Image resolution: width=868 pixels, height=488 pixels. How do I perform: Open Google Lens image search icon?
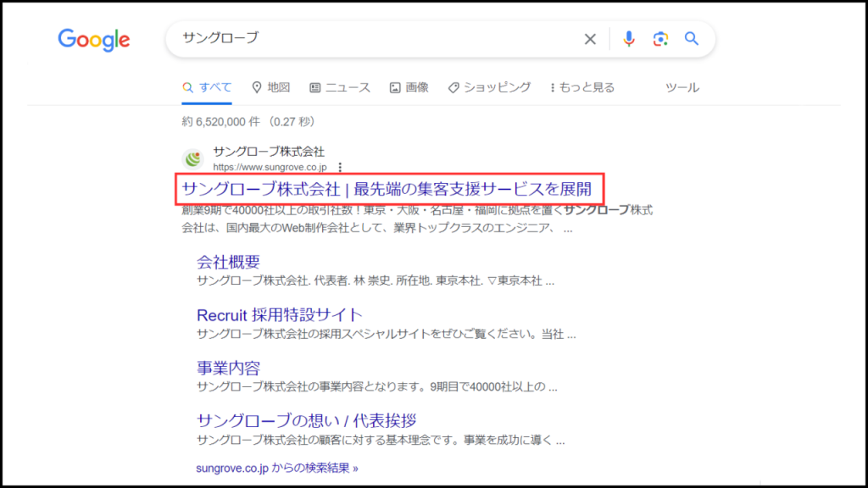pyautogui.click(x=659, y=39)
